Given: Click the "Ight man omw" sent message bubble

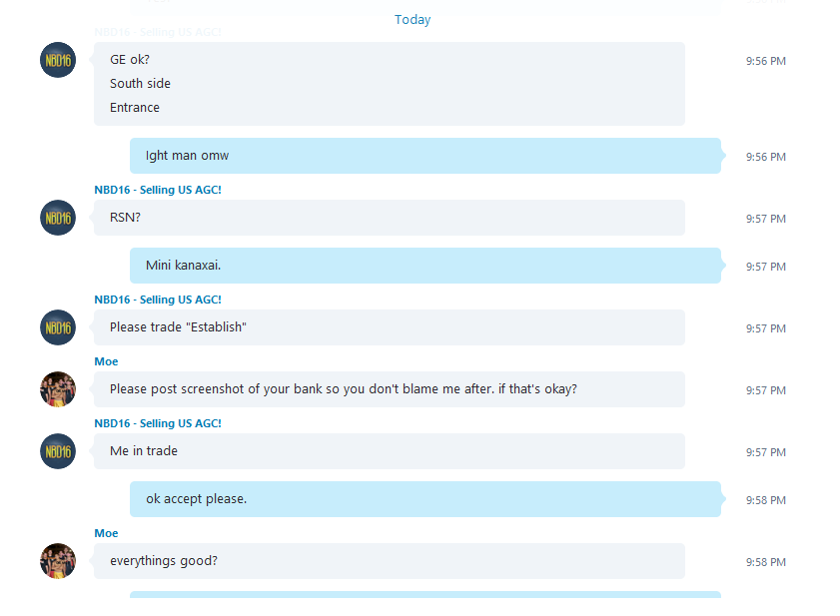Looking at the screenshot, I should tap(425, 156).
